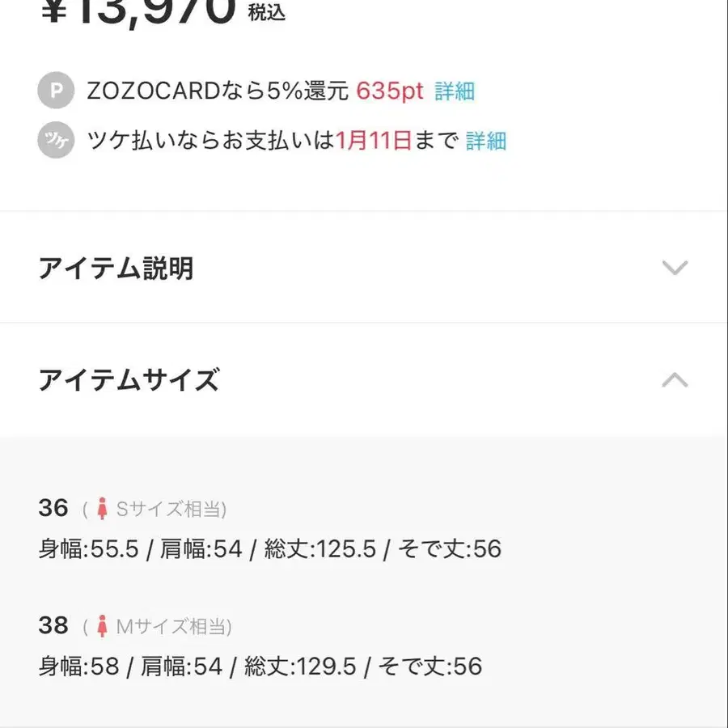The height and width of the screenshot is (728, 728).
Task: Select size 38 label
Action: [53, 624]
